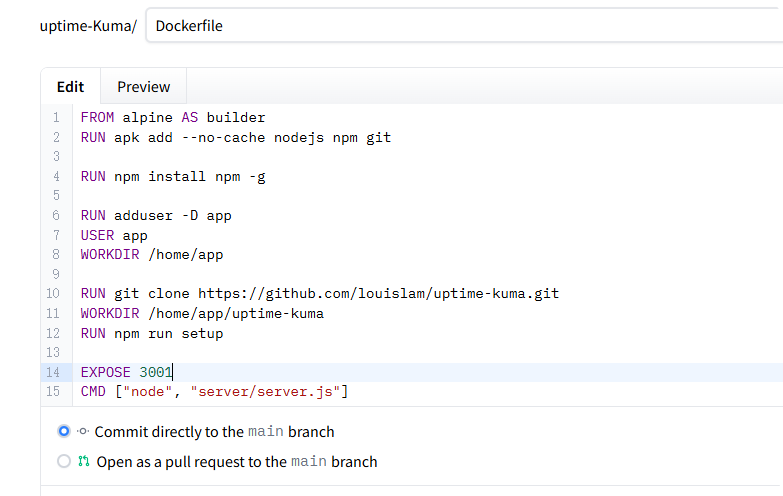Click the CMD node server/server.js line
Screen dimensions: 783x496
[x=214, y=391]
